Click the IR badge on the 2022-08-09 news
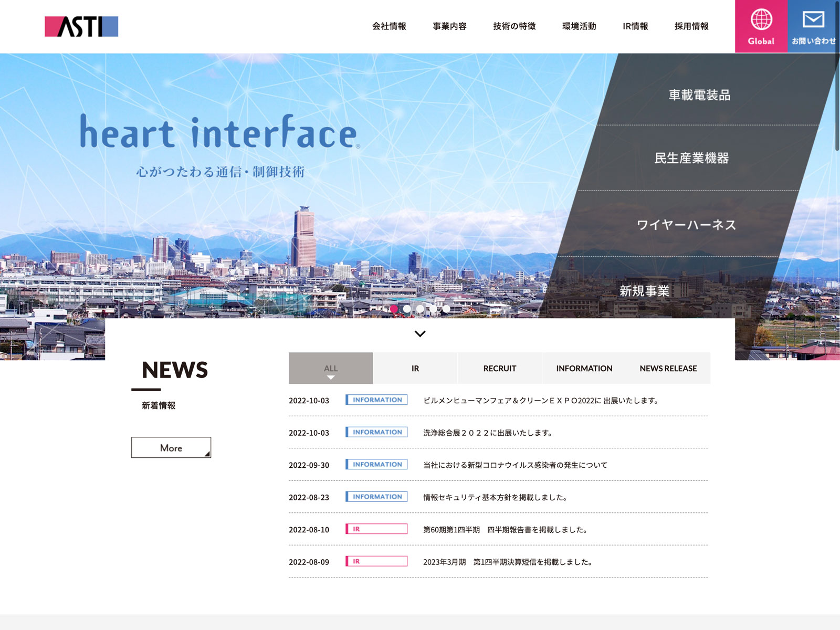This screenshot has height=630, width=840. (376, 561)
